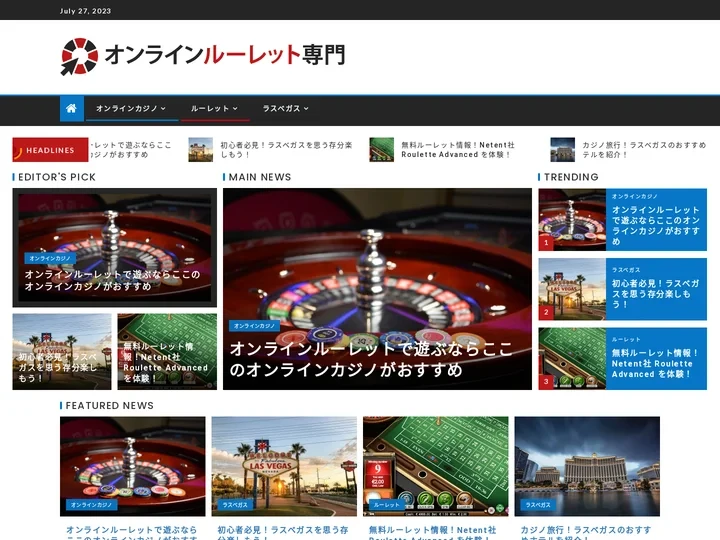Viewport: 720px width, 540px height.
Task: Open Featured title オンラインルーレットで遊ぶなら
Action: click(132, 533)
